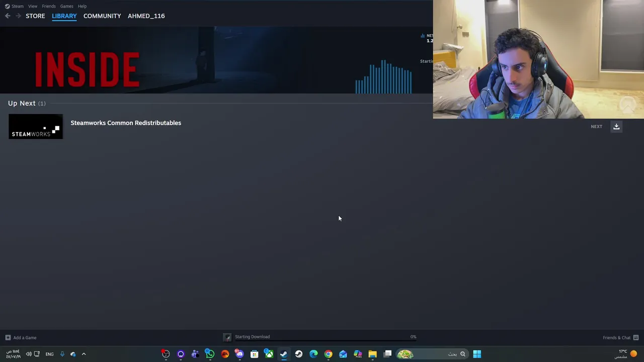Select Steamworks Common Redistributables title
The width and height of the screenshot is (644, 362).
point(126,123)
